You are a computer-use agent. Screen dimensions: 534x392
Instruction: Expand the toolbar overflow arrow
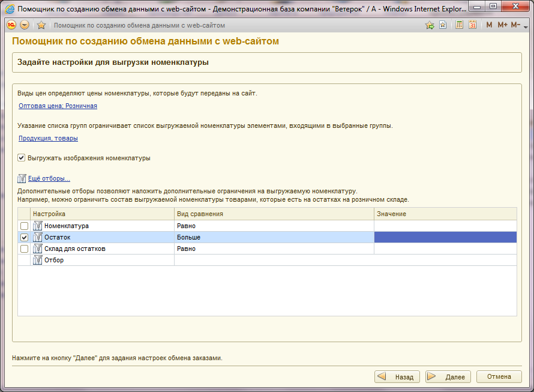point(526,26)
